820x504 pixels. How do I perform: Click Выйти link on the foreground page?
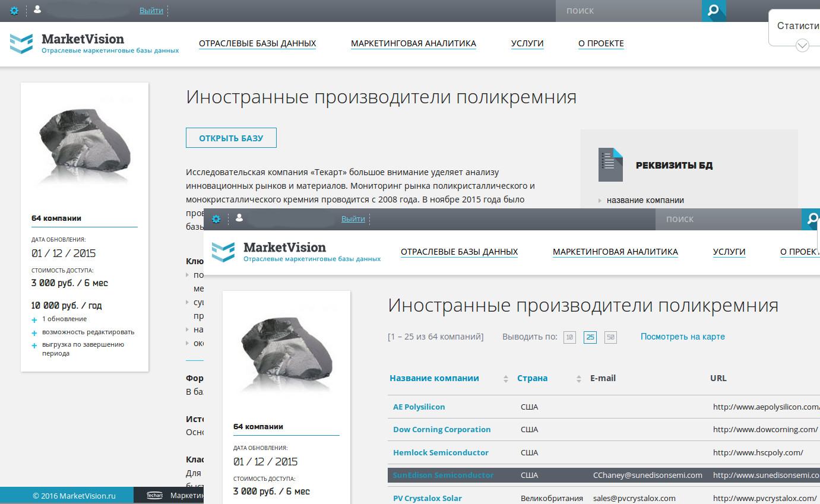[353, 219]
